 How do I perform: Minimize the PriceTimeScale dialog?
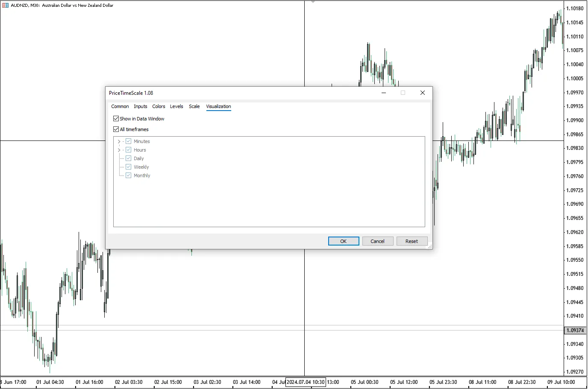[384, 93]
